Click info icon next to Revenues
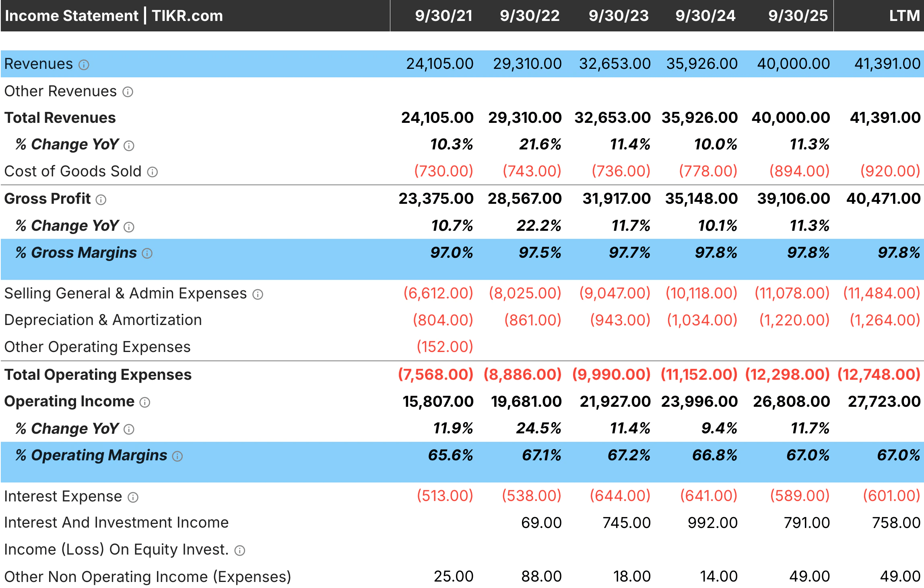 [x=84, y=65]
